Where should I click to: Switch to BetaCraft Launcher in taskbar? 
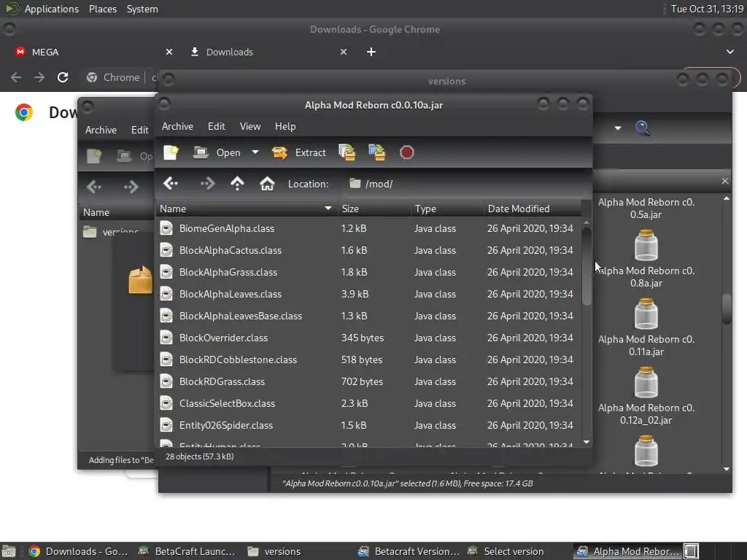187,551
